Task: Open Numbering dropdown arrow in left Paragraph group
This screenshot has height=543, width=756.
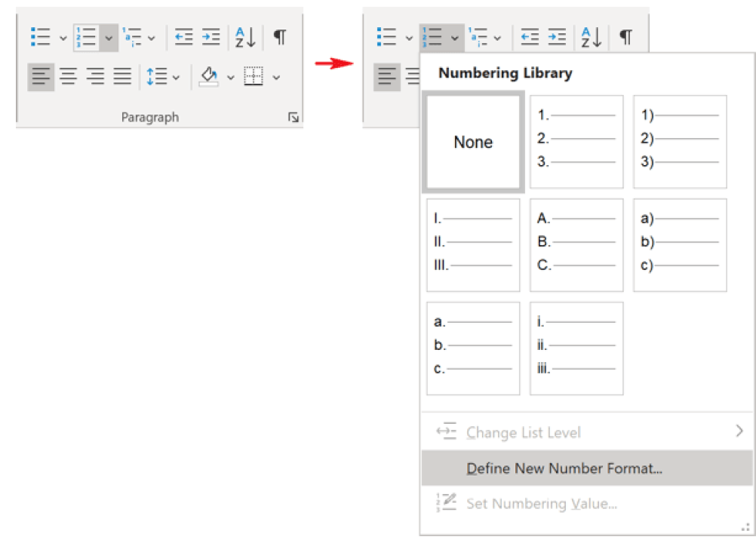Action: (109, 38)
